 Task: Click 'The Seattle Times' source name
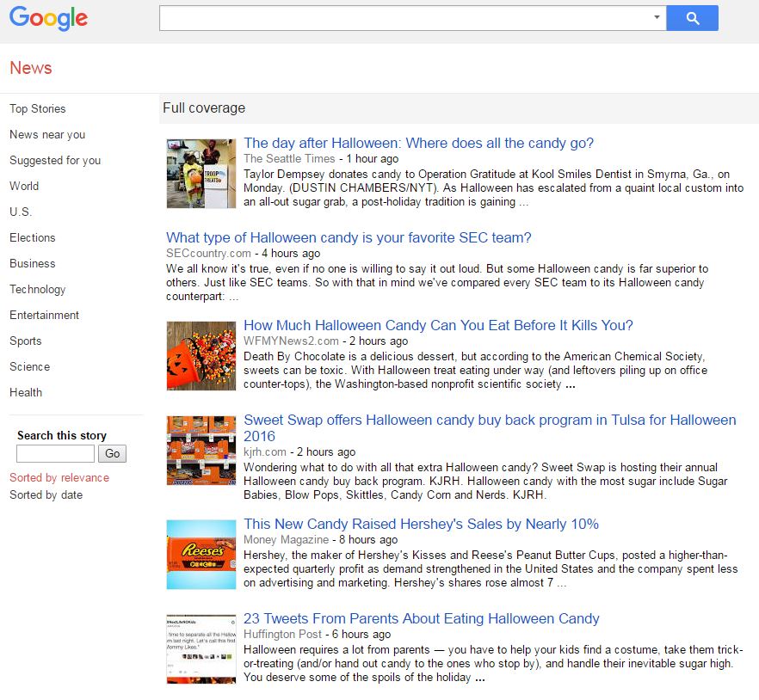click(x=289, y=159)
